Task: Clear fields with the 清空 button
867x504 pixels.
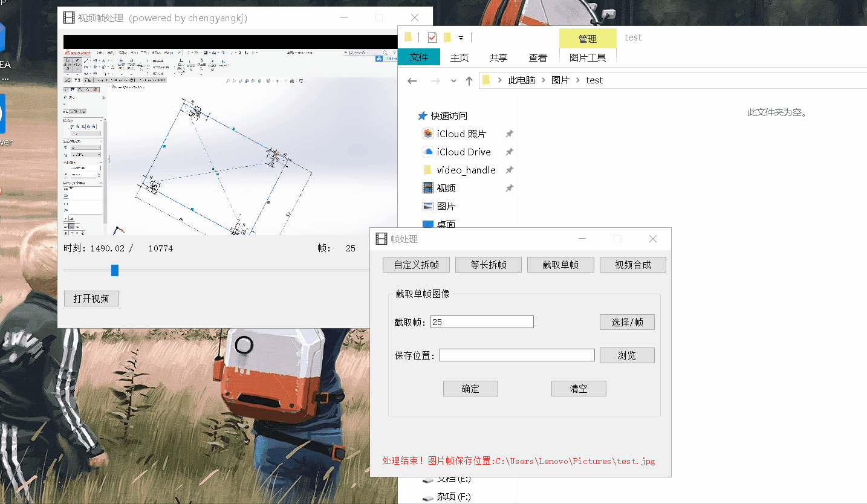Action: pos(579,389)
